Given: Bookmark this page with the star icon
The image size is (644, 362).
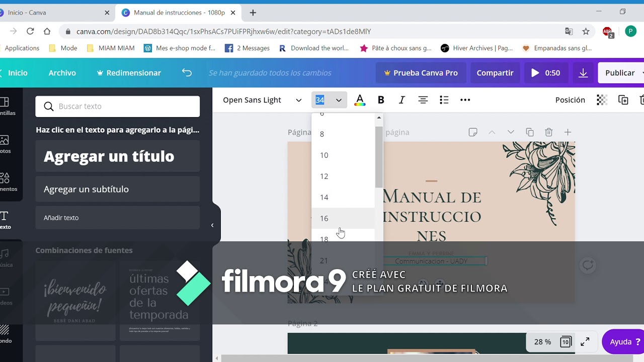Looking at the screenshot, I should point(586,32).
